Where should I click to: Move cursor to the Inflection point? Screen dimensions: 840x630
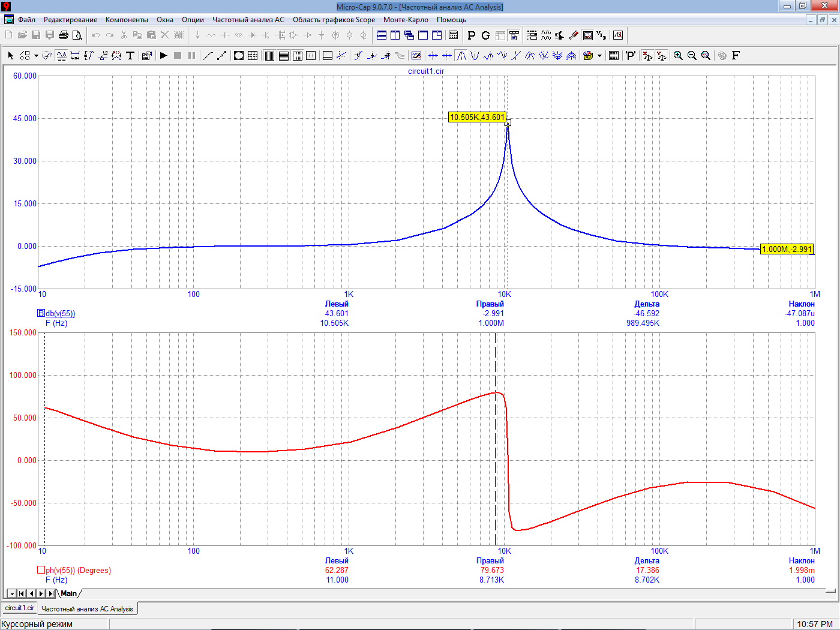516,55
